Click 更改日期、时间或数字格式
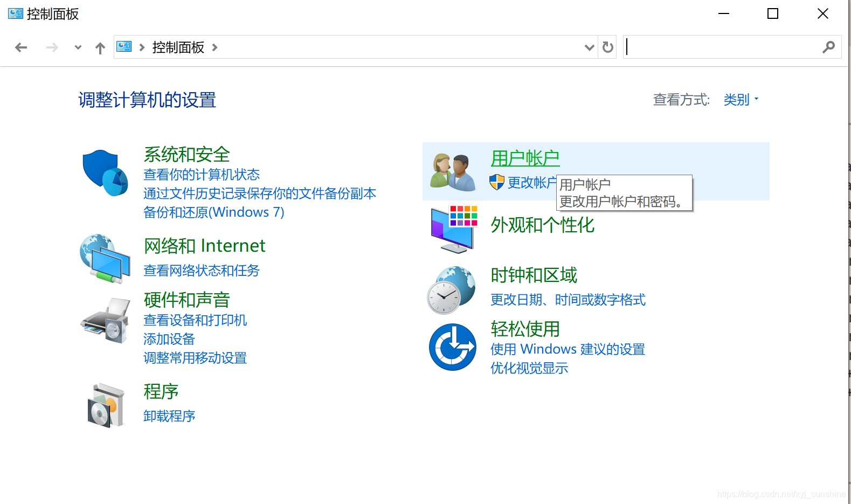The width and height of the screenshot is (851, 504). tap(568, 300)
